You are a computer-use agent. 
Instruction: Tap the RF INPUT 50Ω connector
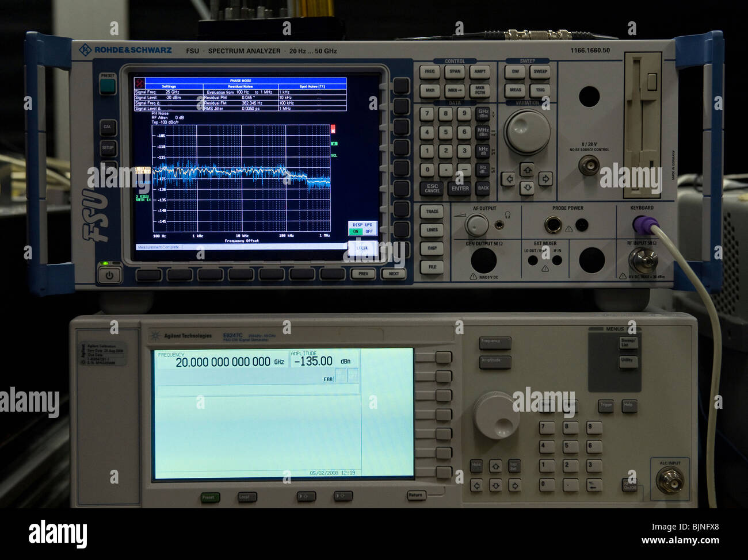pos(643,261)
